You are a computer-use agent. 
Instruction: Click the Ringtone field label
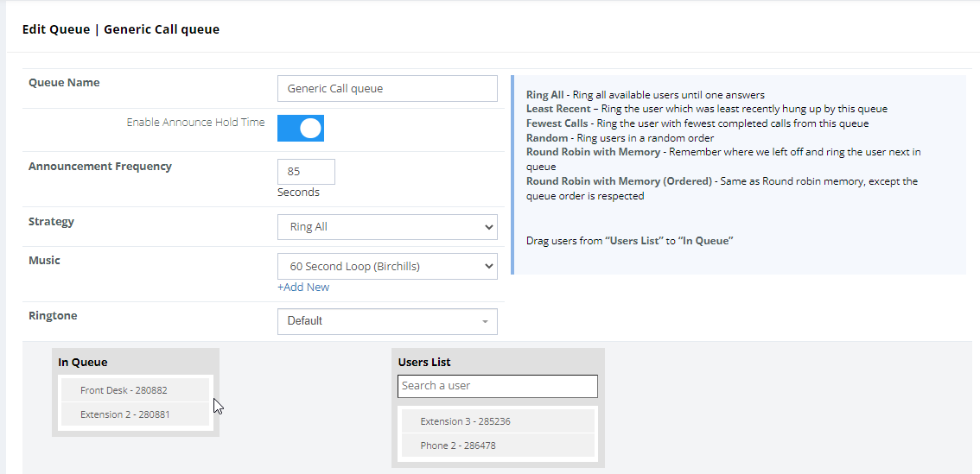(53, 316)
